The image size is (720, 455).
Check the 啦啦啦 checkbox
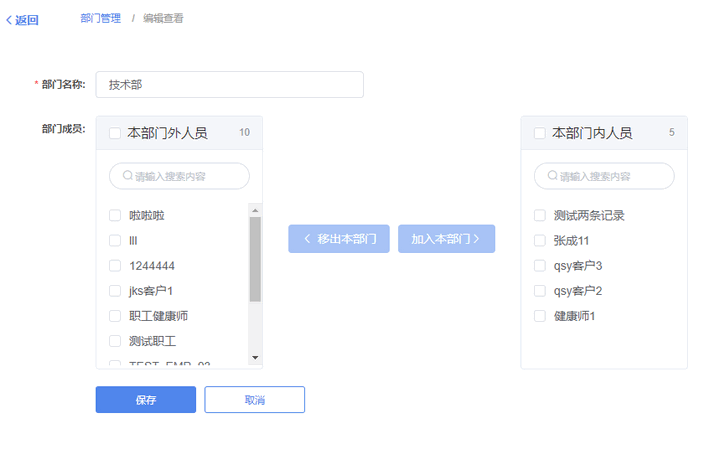(115, 215)
